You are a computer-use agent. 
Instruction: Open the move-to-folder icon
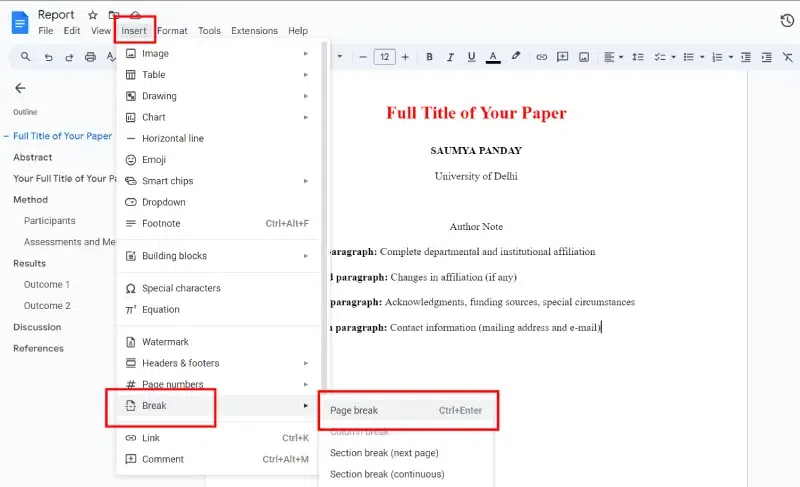[x=114, y=15]
